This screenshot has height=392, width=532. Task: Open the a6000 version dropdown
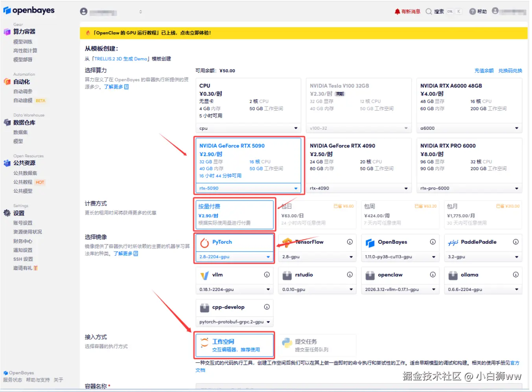pyautogui.click(x=469, y=128)
